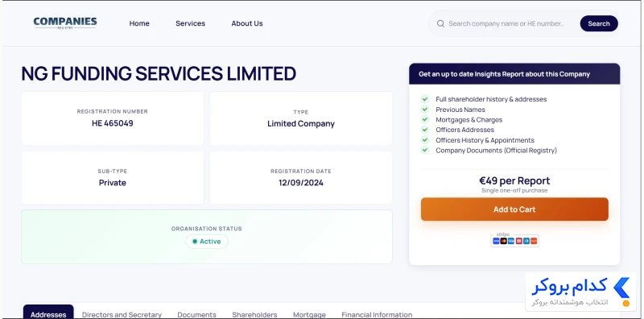Click the Private sub-type value

113,183
